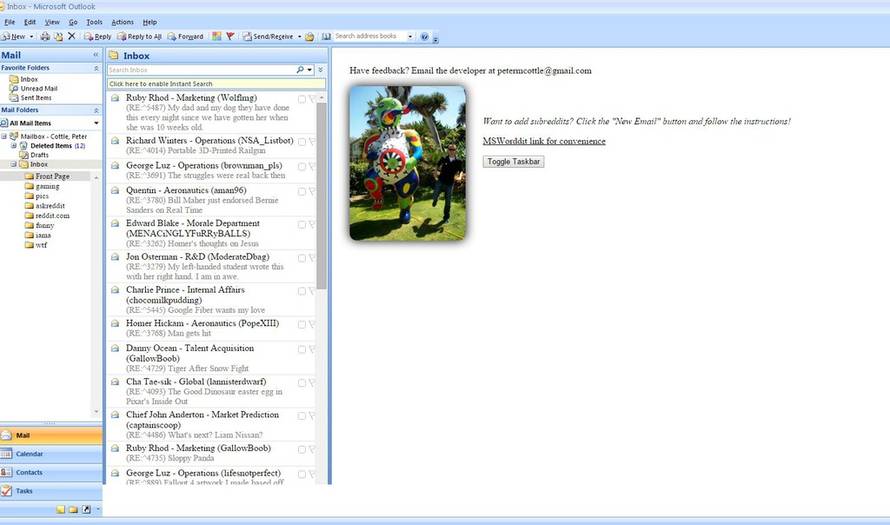Delete message with the X toolbar icon
890x525 pixels.
(72, 36)
